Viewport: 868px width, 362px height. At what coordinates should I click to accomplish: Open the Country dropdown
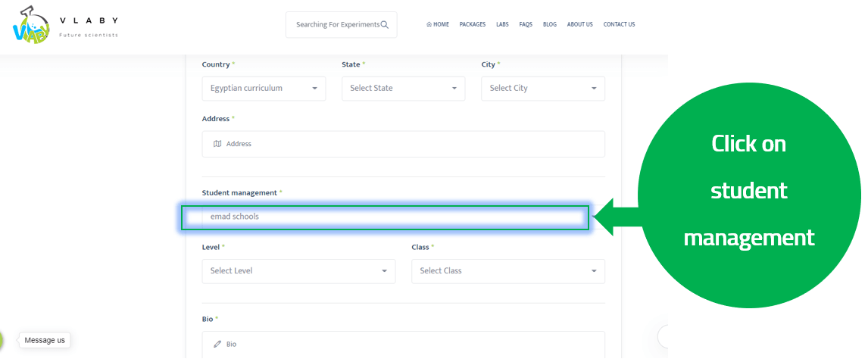[x=264, y=89]
